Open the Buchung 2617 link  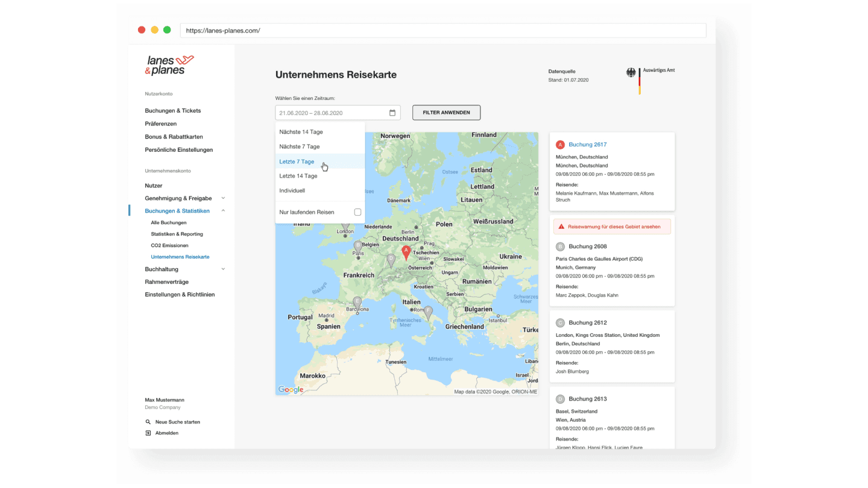pyautogui.click(x=587, y=145)
